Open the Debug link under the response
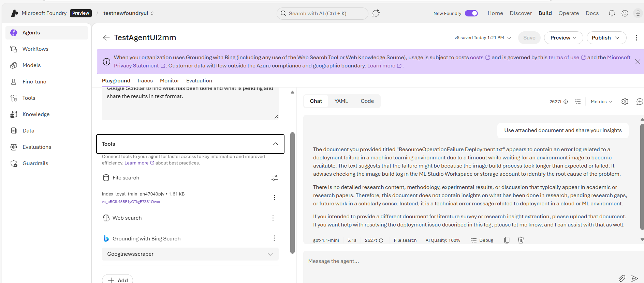This screenshot has height=283, width=644. [482, 240]
